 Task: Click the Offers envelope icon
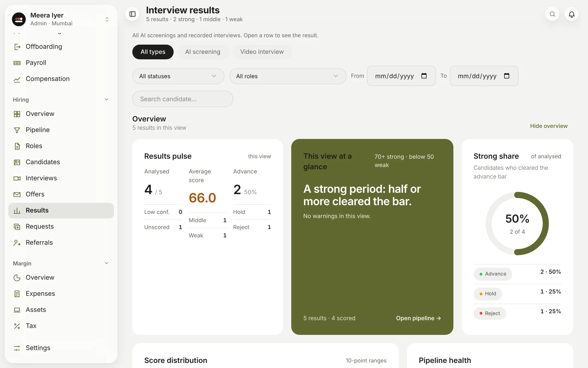(17, 195)
